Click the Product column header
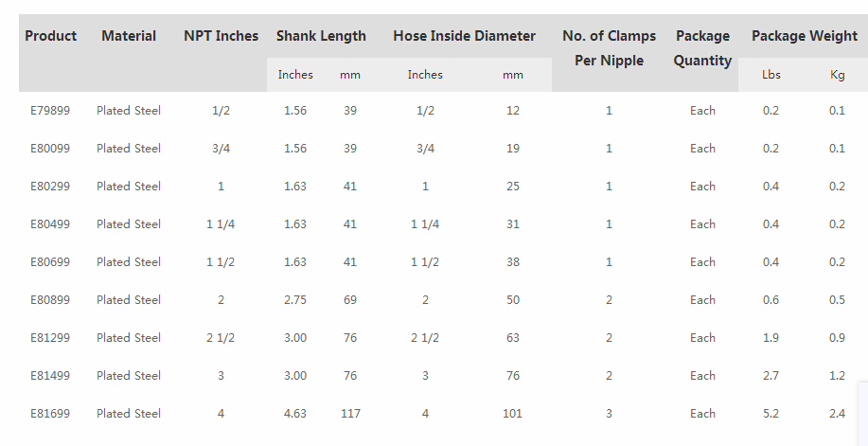 click(x=50, y=36)
